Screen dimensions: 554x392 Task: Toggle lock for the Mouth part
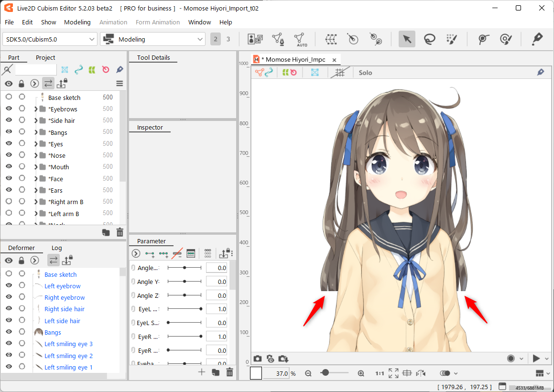[22, 167]
